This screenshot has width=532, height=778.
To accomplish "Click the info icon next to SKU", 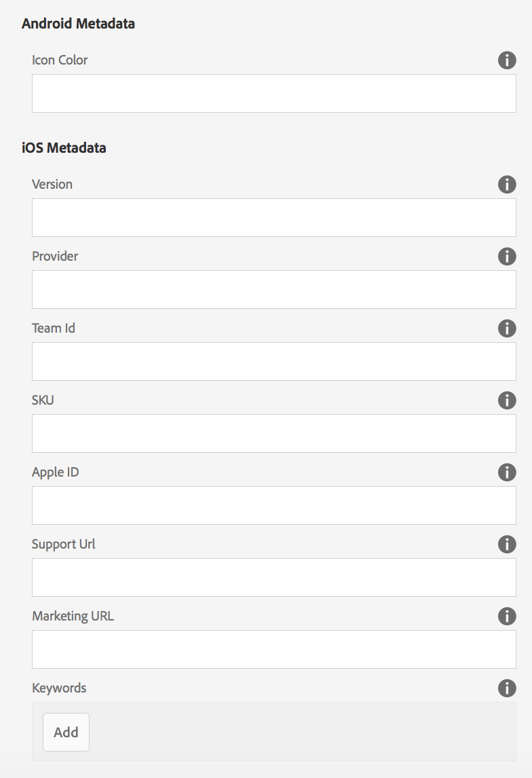I will point(507,401).
